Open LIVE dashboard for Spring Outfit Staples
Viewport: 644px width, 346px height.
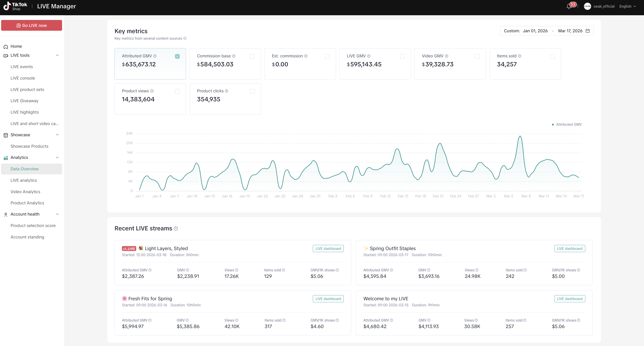(x=570, y=249)
